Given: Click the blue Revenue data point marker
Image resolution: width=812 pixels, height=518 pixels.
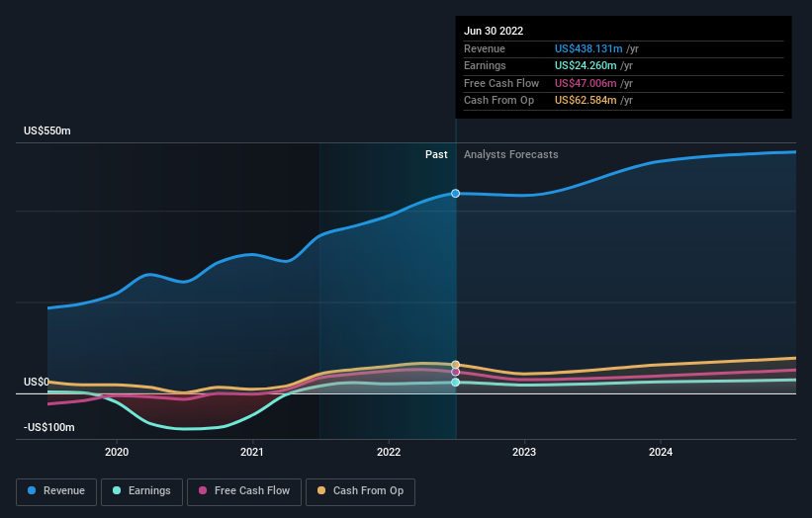Looking at the screenshot, I should (x=455, y=194).
